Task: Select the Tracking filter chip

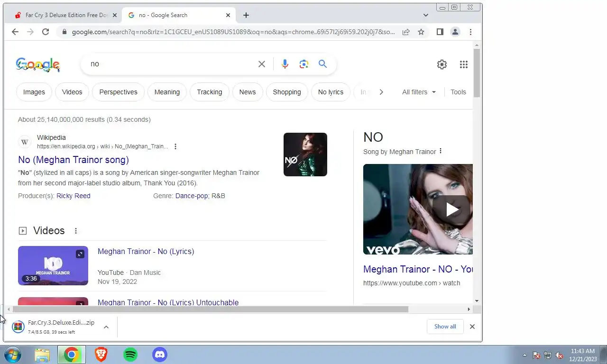Action: 210,92
